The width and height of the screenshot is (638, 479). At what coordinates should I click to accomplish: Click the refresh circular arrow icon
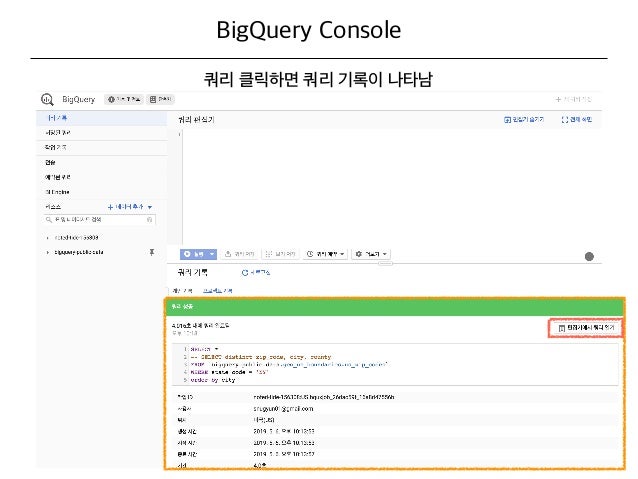(245, 273)
